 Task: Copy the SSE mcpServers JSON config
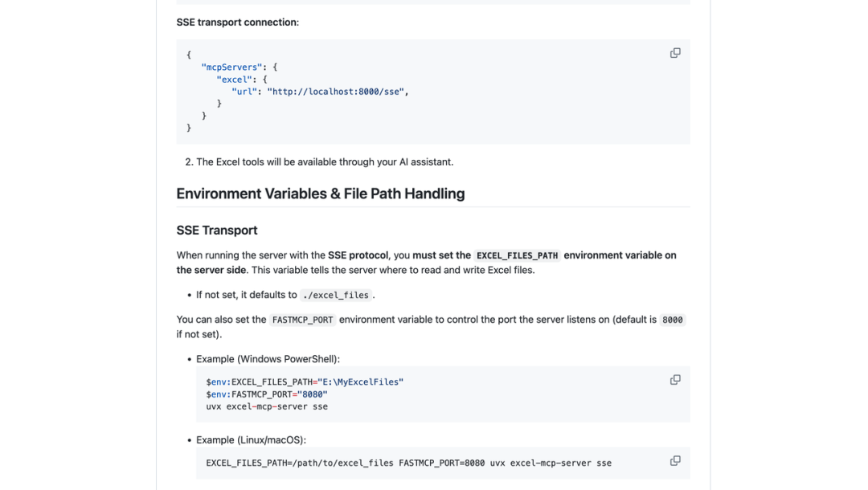[675, 53]
